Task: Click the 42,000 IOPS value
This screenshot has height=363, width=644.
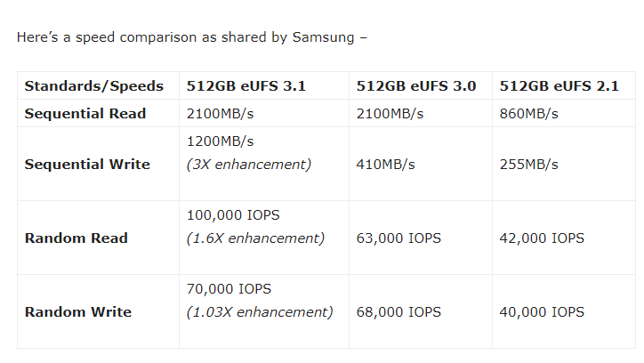Action: 542,238
